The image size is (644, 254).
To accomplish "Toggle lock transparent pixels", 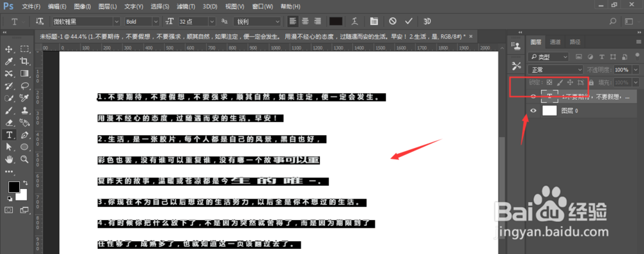I will point(549,82).
